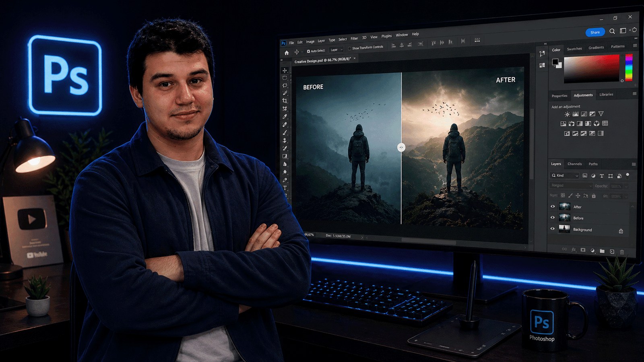Add a Brightness/Contrast adjustment
Screen dimensions: 644x362
pyautogui.click(x=567, y=114)
